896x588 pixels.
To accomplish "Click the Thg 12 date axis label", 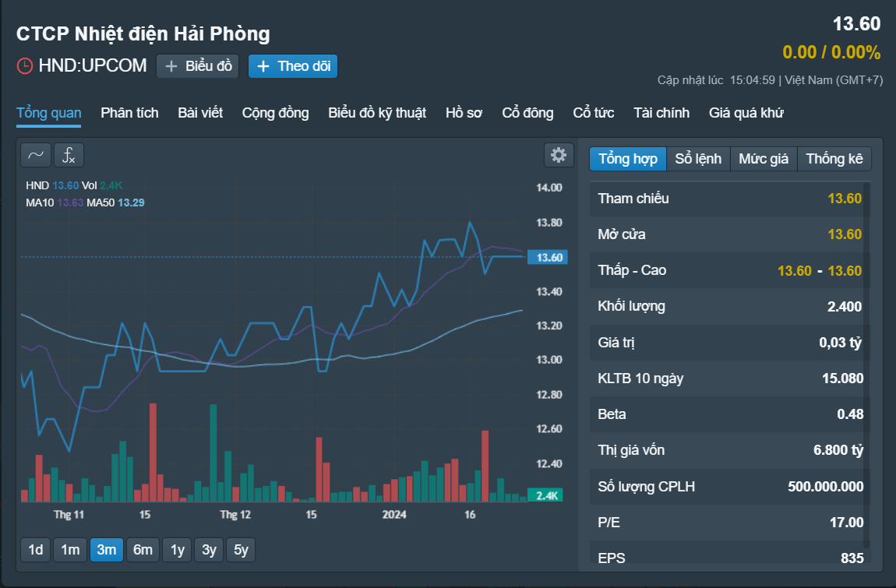I will point(235,514).
